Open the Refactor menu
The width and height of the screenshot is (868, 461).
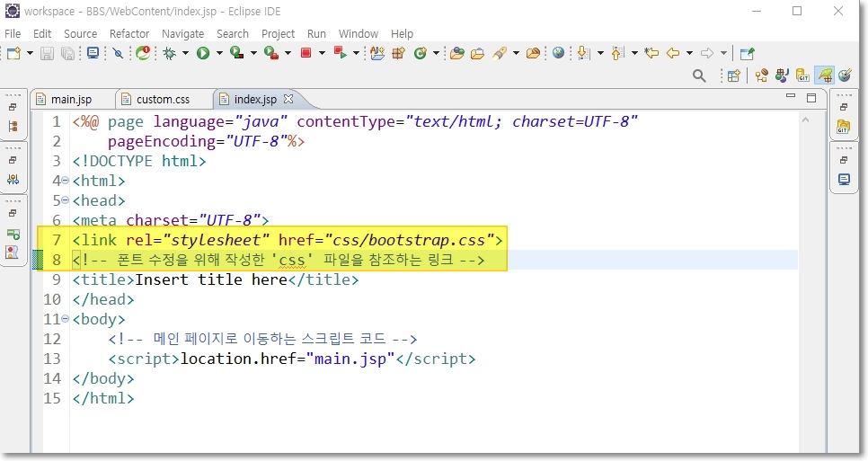(x=129, y=34)
